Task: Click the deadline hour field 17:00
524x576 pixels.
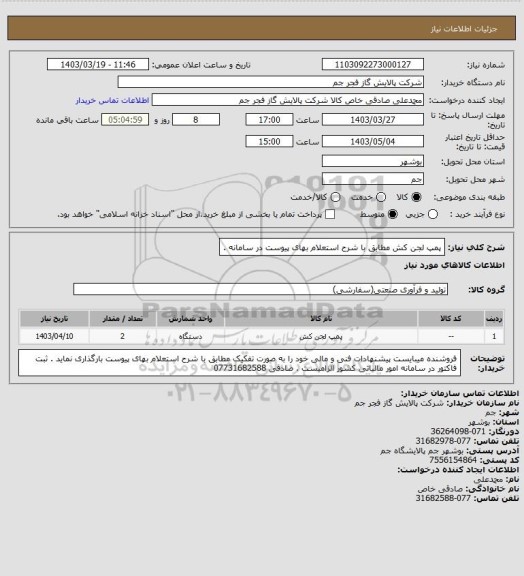Action: pyautogui.click(x=269, y=120)
